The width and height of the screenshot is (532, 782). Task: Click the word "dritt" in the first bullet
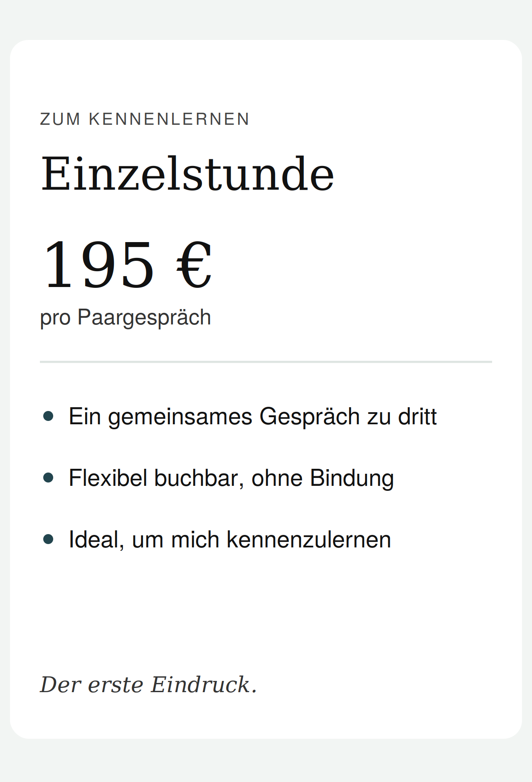click(x=417, y=417)
